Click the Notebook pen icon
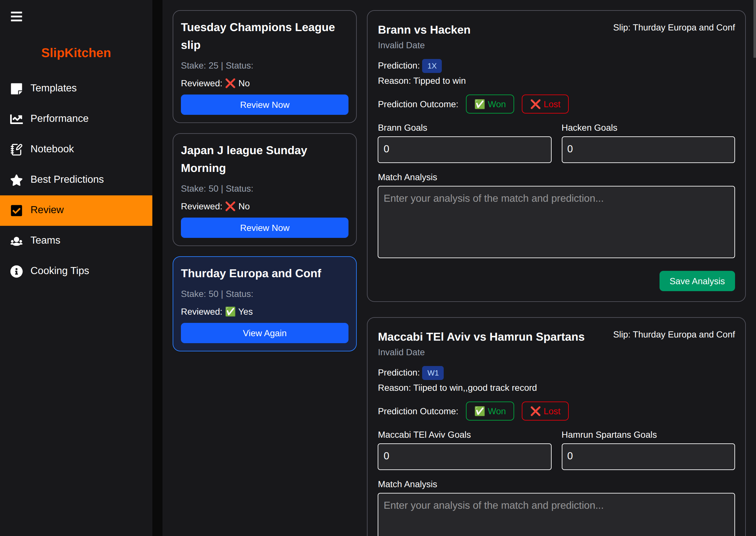This screenshot has height=536, width=756. tap(16, 149)
